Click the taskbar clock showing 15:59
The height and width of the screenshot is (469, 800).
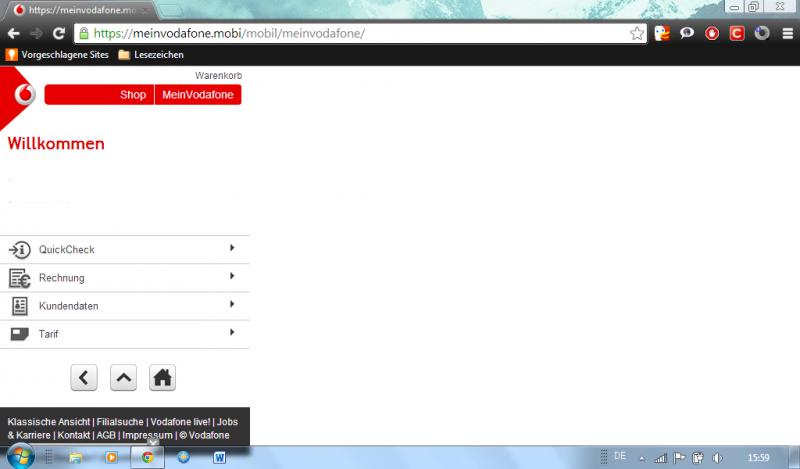tap(758, 458)
